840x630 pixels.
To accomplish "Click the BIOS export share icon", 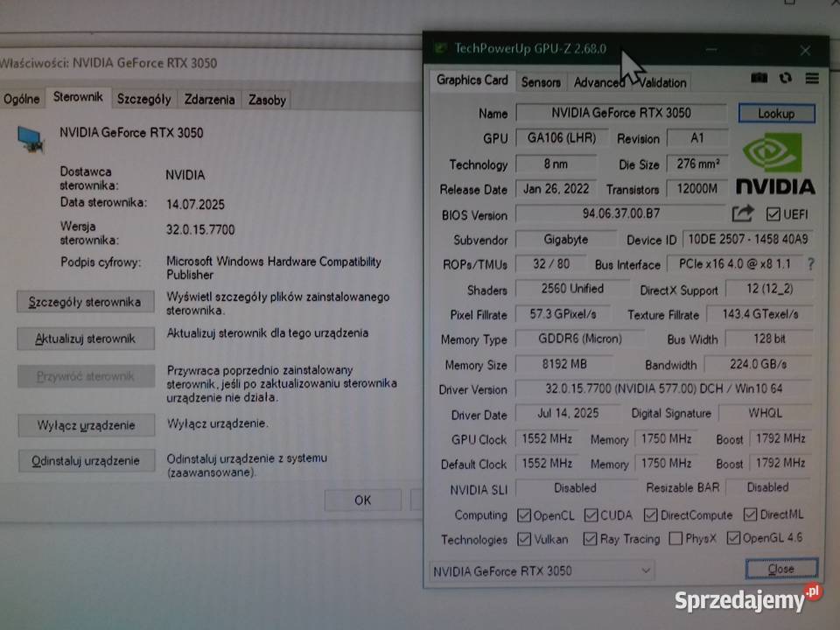I will (743, 213).
